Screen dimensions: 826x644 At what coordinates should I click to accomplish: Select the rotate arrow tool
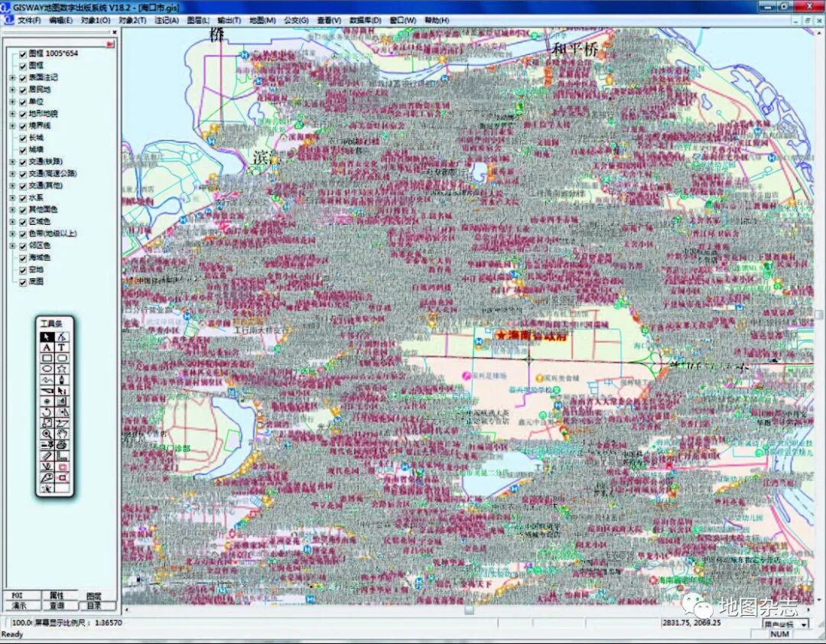pos(47,412)
